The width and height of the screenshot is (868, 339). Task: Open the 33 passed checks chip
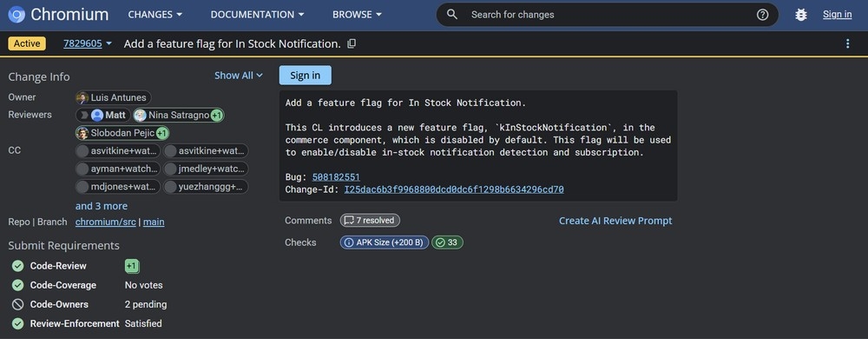point(447,242)
